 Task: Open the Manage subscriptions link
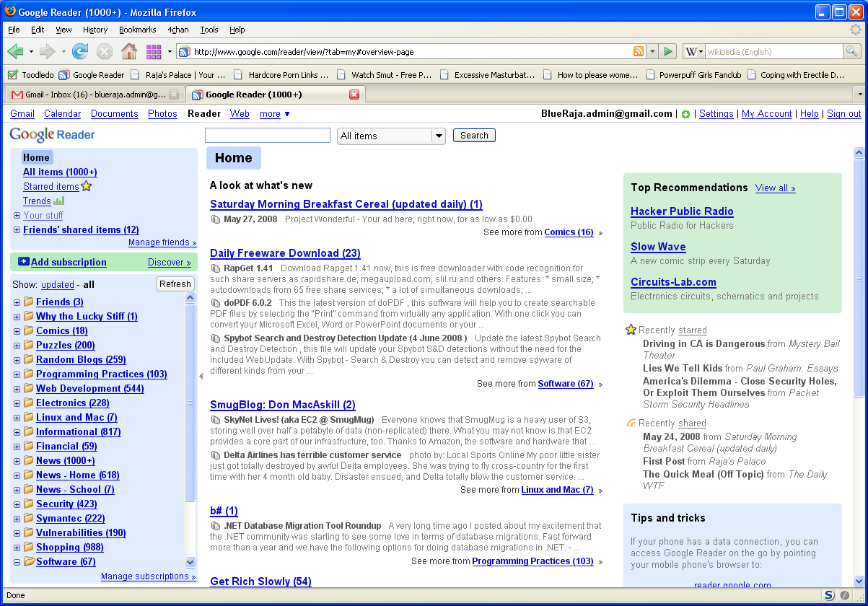(x=149, y=576)
